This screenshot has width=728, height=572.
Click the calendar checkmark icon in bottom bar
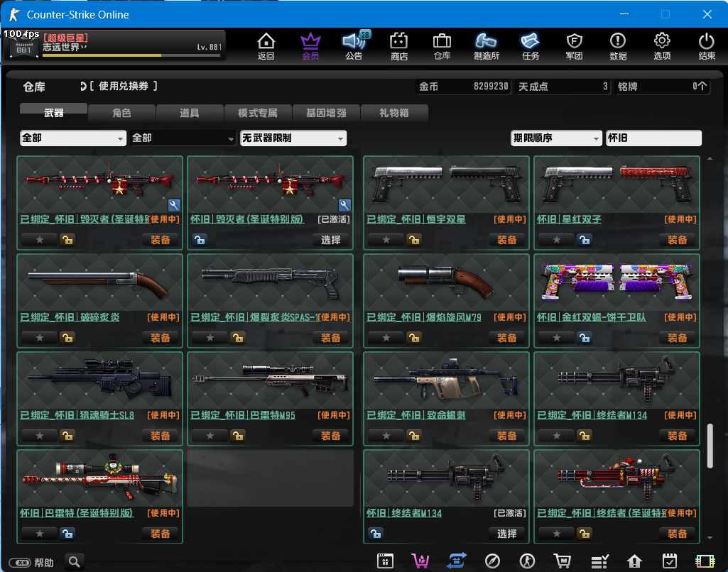(x=670, y=561)
